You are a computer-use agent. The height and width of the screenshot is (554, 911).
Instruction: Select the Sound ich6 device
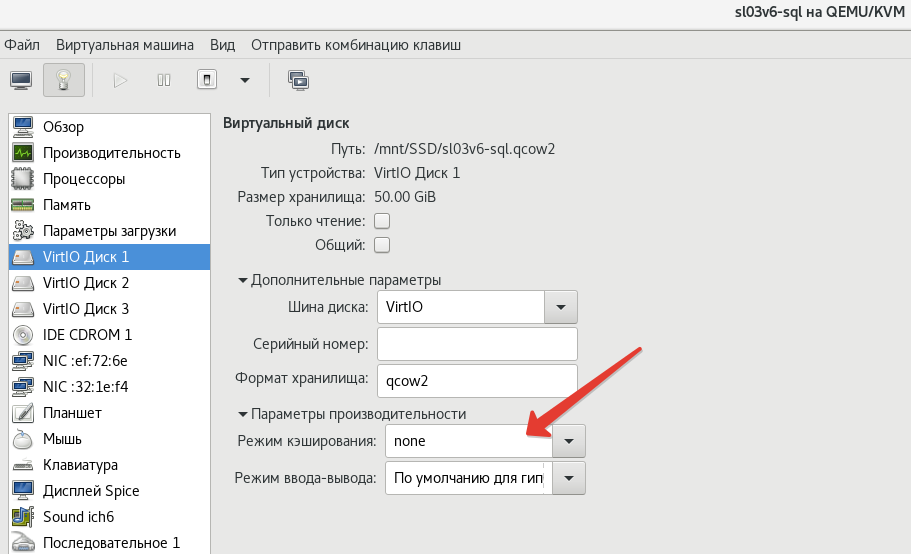110,517
